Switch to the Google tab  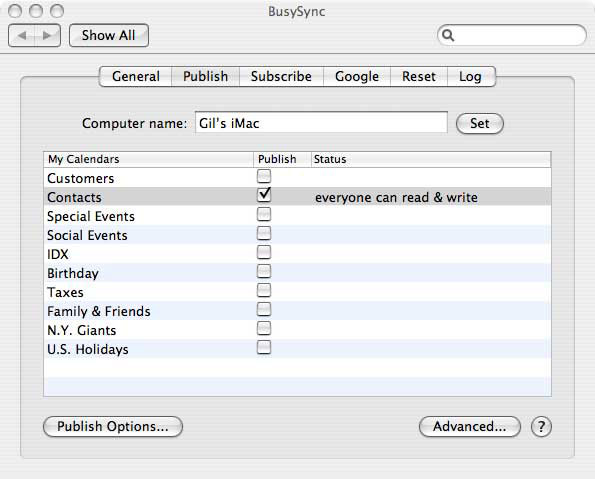coord(357,76)
